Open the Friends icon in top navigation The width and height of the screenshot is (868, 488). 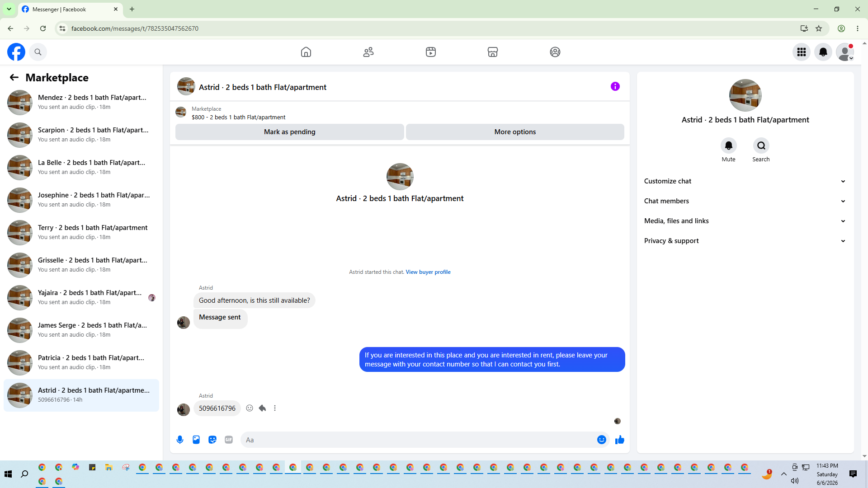point(368,52)
